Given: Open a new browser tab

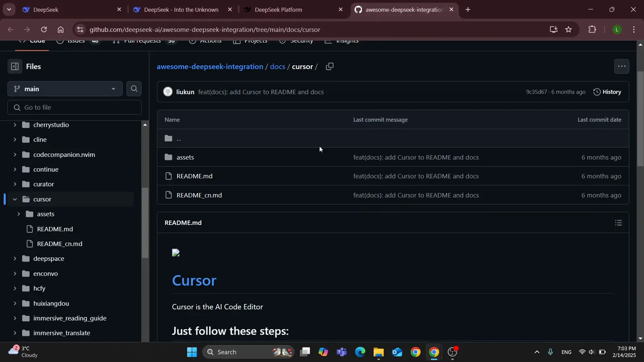Looking at the screenshot, I should point(468,10).
